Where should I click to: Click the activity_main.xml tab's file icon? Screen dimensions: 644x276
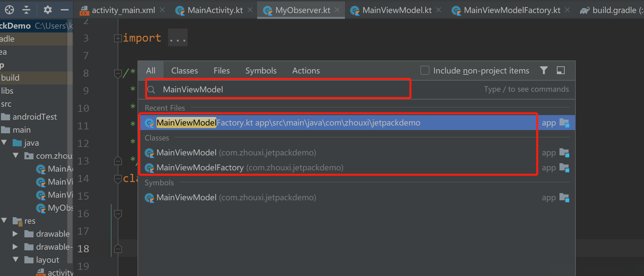point(84,10)
